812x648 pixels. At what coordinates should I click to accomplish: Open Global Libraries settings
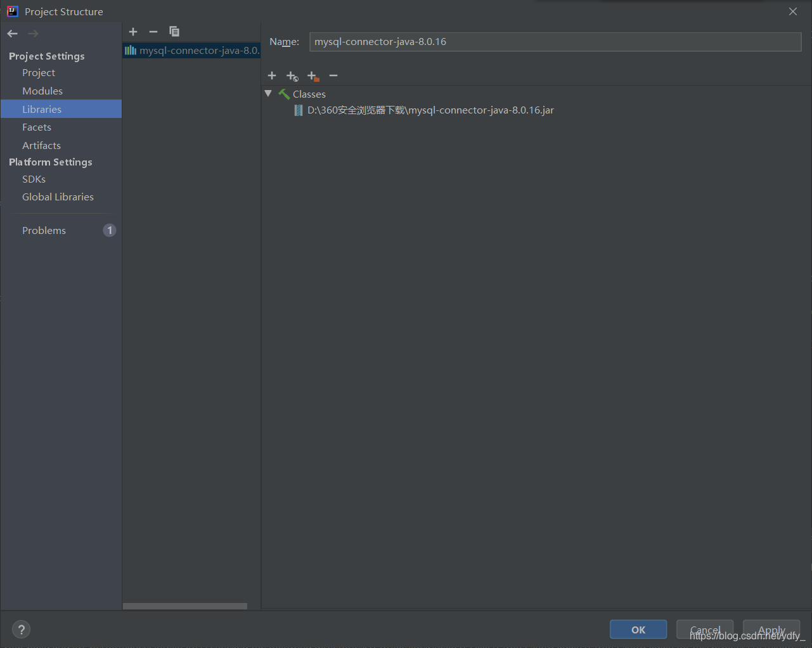click(x=58, y=197)
